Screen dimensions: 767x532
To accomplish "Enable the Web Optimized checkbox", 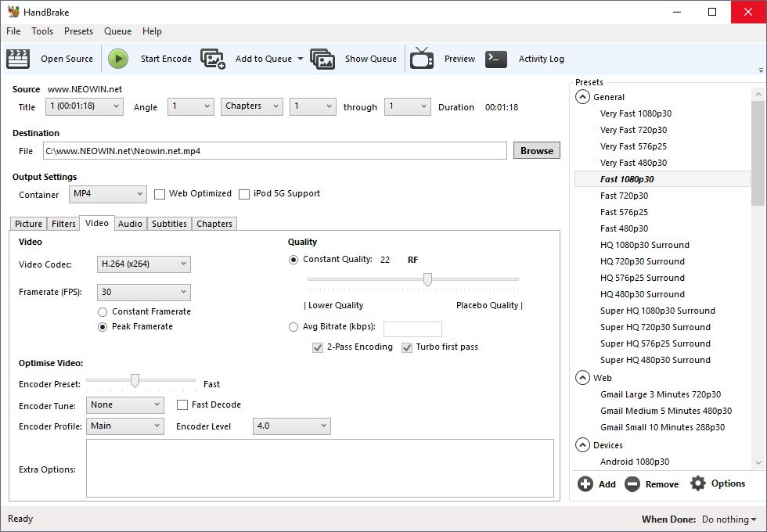I will pyautogui.click(x=160, y=194).
